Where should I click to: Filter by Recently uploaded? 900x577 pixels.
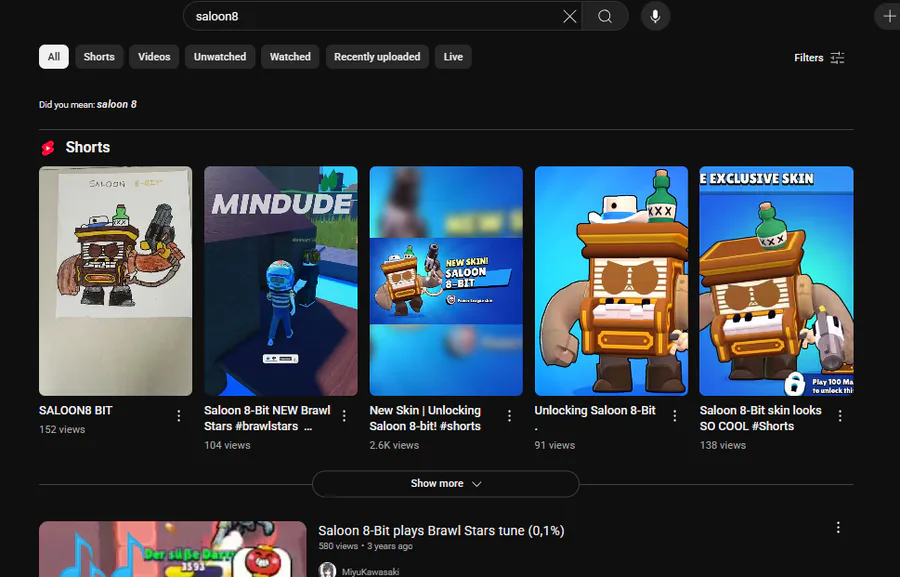[377, 57]
